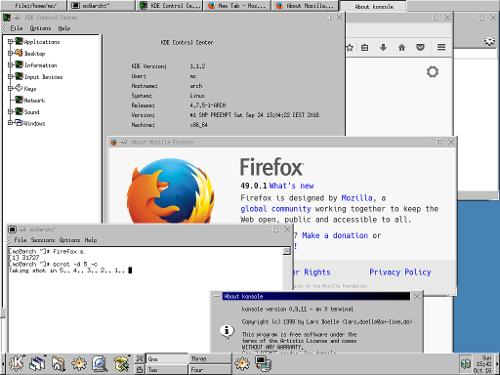This screenshot has height=375, width=500.
Task: Click the About Mozilla Firefox titlebar icon
Action: click(x=114, y=142)
